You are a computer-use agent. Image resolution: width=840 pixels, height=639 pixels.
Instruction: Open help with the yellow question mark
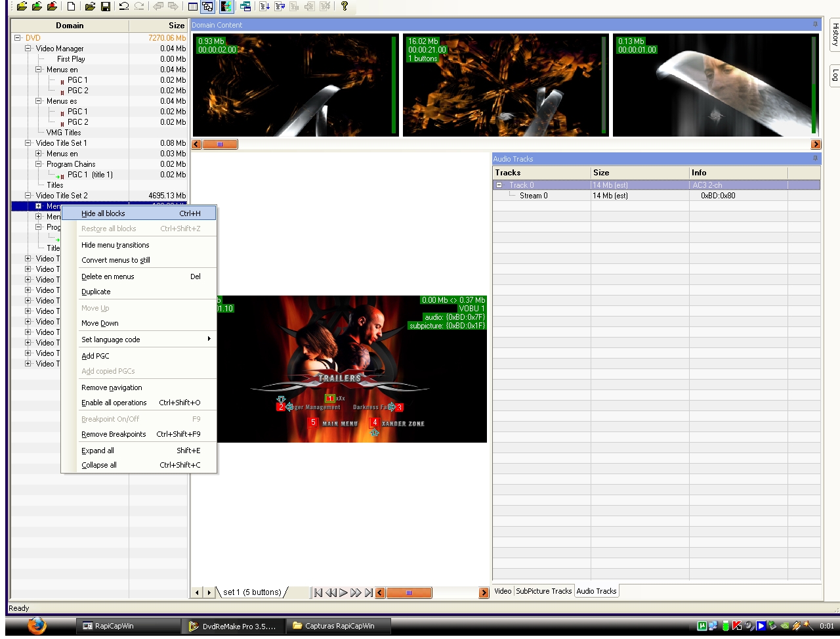tap(344, 6)
